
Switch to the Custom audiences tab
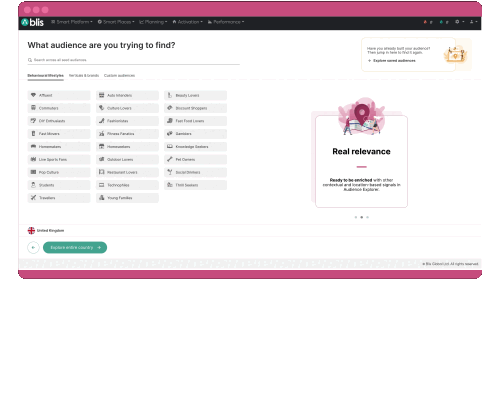coord(119,76)
